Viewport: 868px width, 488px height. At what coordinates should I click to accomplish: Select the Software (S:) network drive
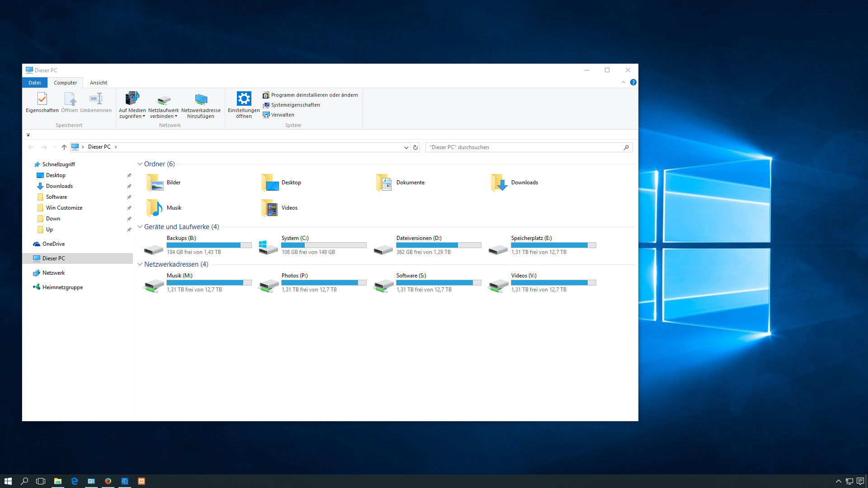427,282
